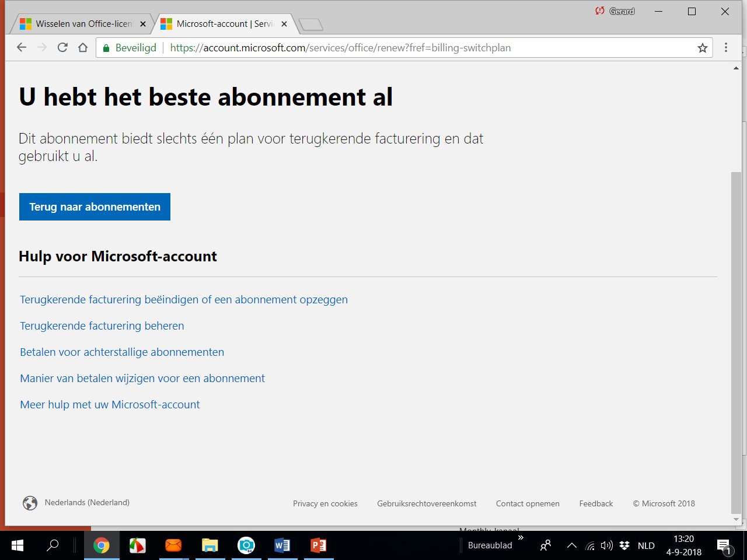
Task: Open the Wi-Fi network tray icon
Action: coord(591,546)
